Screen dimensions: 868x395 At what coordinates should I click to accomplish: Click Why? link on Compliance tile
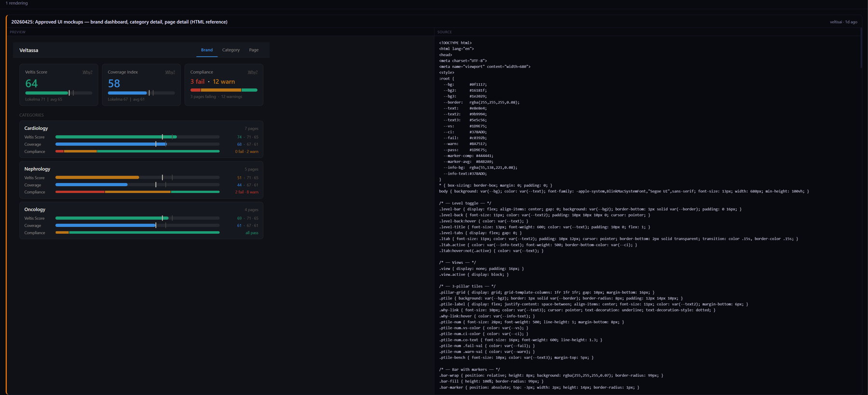click(253, 72)
